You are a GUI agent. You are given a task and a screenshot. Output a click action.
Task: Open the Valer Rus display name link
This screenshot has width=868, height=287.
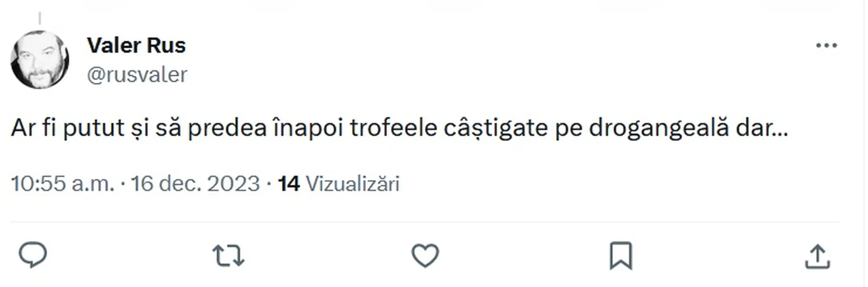pyautogui.click(x=136, y=45)
